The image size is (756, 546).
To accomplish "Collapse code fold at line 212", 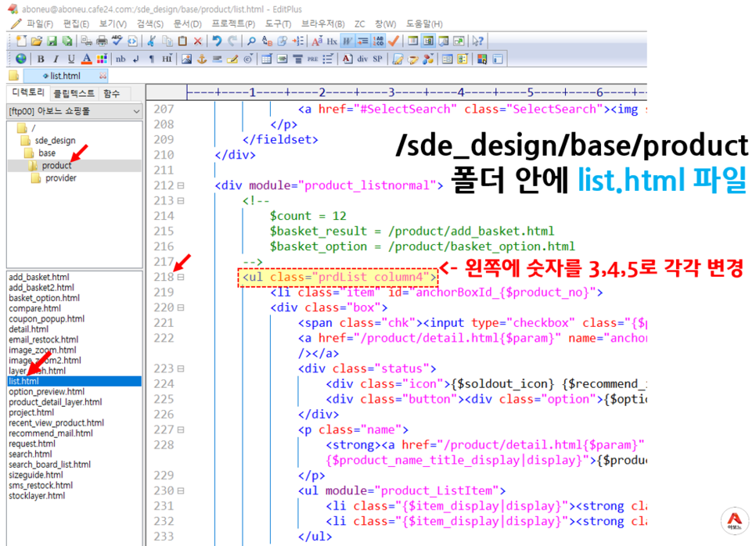I will click(181, 185).
